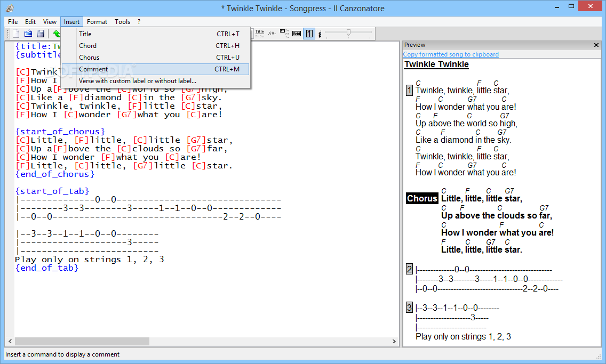Screen dimensions: 606x364
Task: Open the Edit menu
Action: pyautogui.click(x=30, y=22)
